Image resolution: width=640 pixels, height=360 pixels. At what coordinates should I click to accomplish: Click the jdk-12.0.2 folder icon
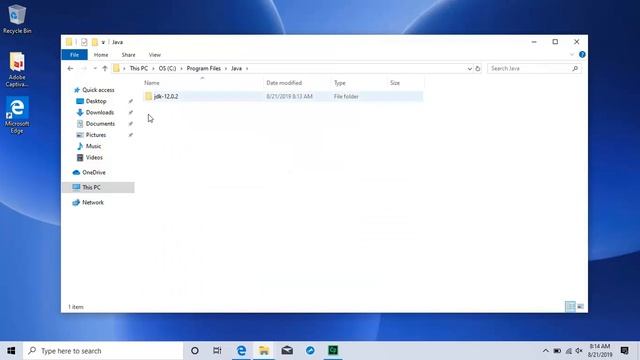149,96
